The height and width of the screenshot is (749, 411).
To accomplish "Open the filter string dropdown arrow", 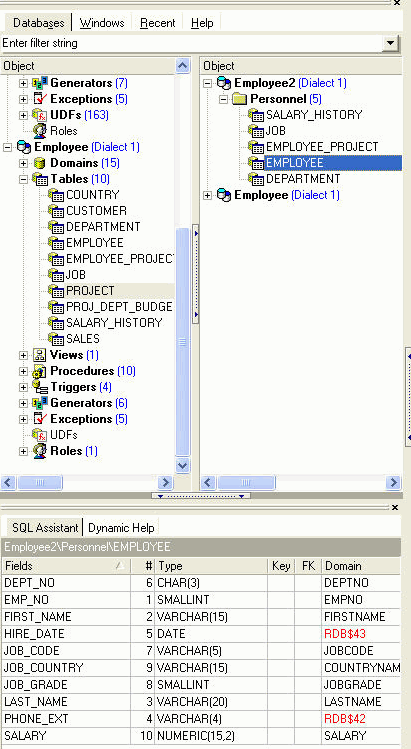I will click(x=391, y=43).
